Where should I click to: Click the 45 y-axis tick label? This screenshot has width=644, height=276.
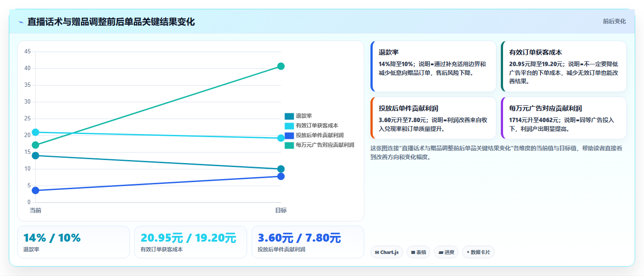pyautogui.click(x=27, y=52)
